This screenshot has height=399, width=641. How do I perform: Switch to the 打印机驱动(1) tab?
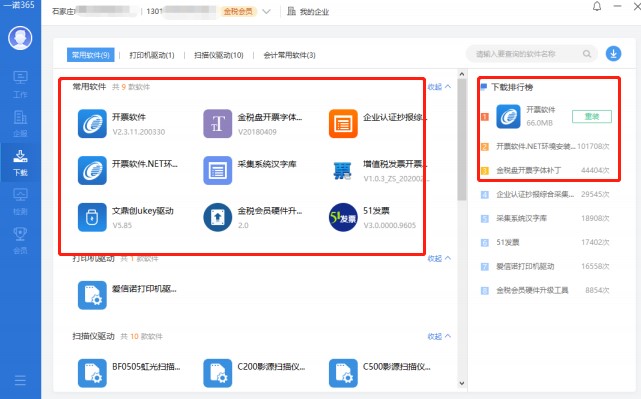click(152, 55)
